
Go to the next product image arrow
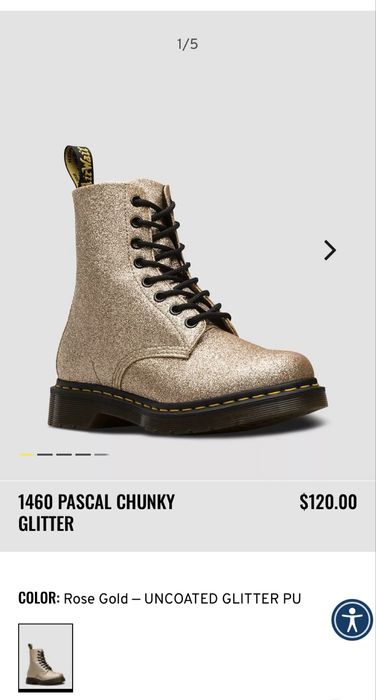pyautogui.click(x=330, y=250)
